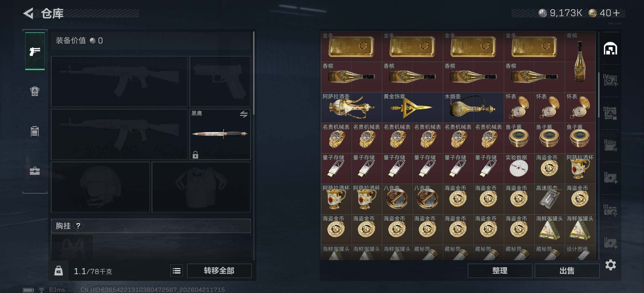Open warehouse settings gear icon
The height and width of the screenshot is (293, 644).
coord(611,265)
